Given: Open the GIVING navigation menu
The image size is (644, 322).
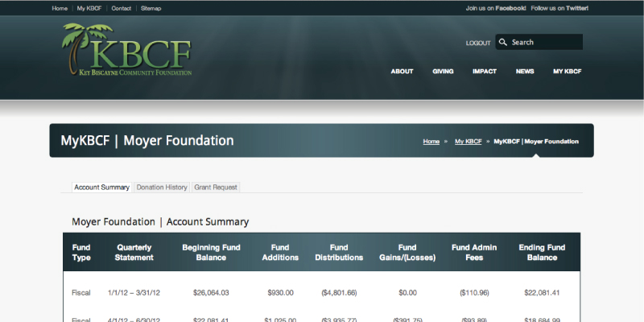Looking at the screenshot, I should tap(443, 71).
